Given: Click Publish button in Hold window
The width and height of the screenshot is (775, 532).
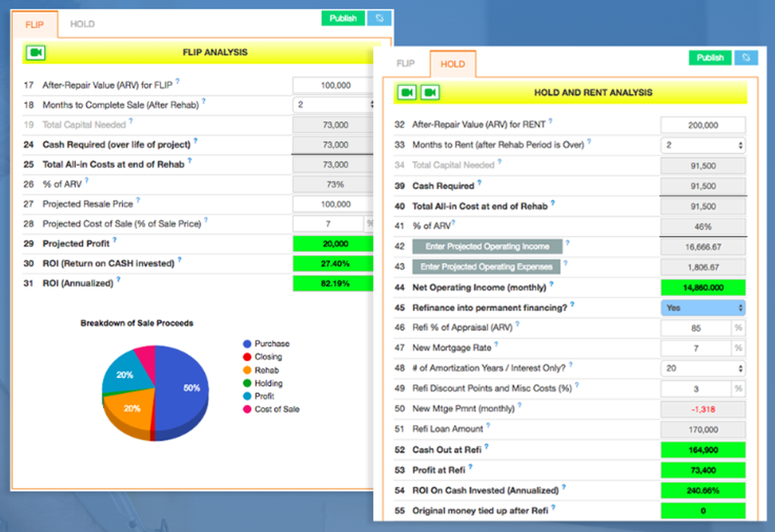Looking at the screenshot, I should point(710,58).
